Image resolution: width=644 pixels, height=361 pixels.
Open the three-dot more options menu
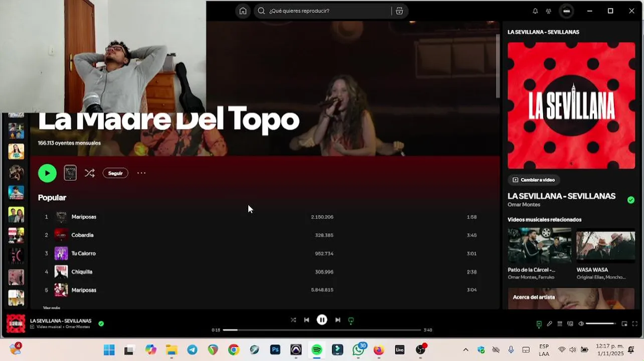(141, 173)
